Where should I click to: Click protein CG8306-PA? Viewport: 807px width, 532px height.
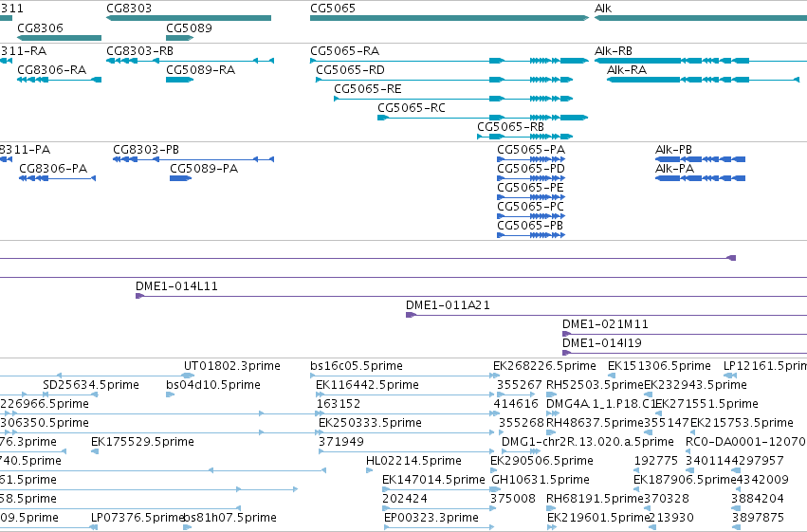[57, 178]
